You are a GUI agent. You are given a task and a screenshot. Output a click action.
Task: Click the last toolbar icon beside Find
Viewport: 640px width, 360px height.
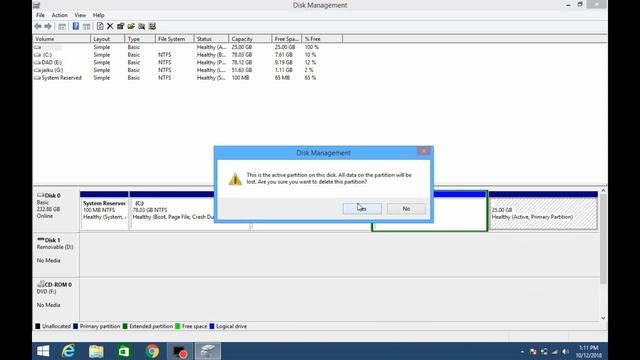(x=152, y=27)
